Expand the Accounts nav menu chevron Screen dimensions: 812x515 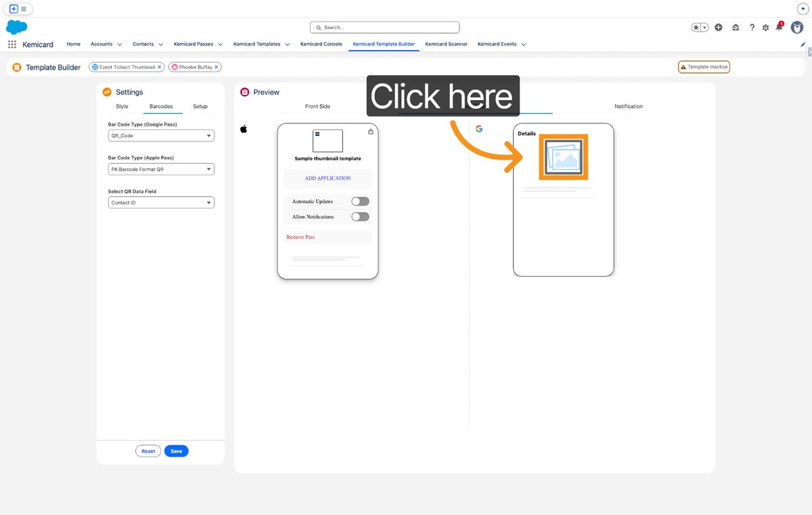tap(120, 45)
